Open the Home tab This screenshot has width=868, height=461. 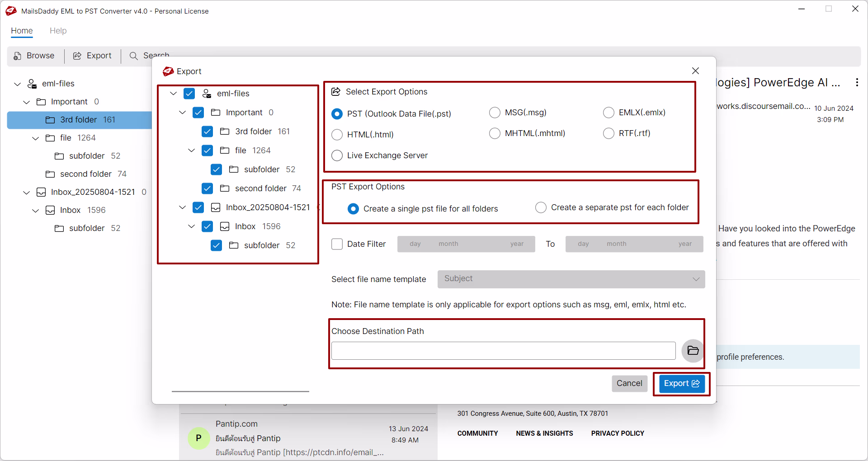(x=22, y=31)
